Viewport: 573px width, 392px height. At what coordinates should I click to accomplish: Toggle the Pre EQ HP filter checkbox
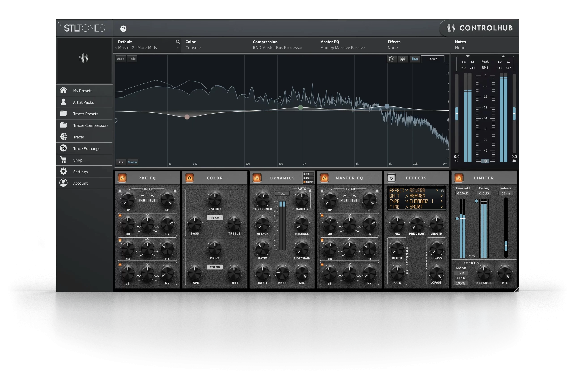pos(120,191)
